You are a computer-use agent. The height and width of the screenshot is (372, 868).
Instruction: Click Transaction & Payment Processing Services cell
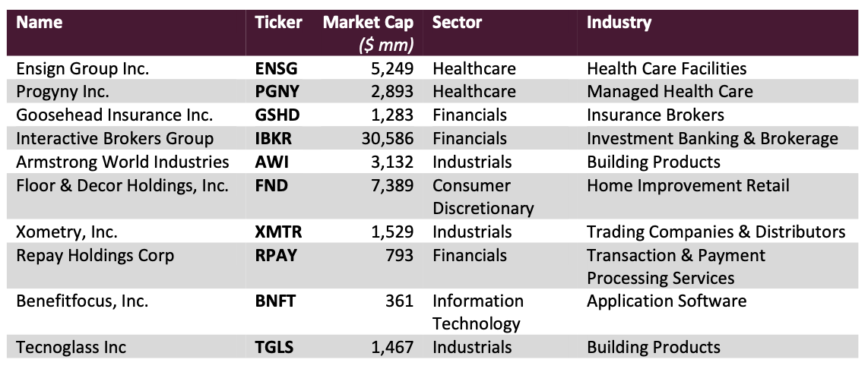pos(676,266)
